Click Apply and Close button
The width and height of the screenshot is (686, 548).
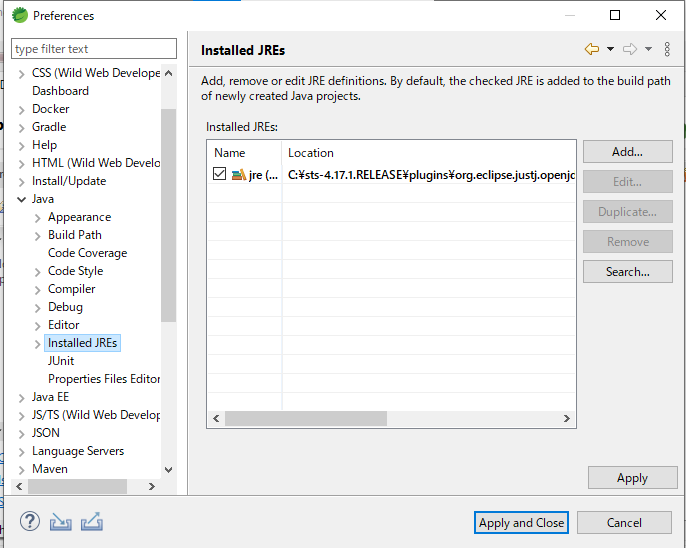521,523
